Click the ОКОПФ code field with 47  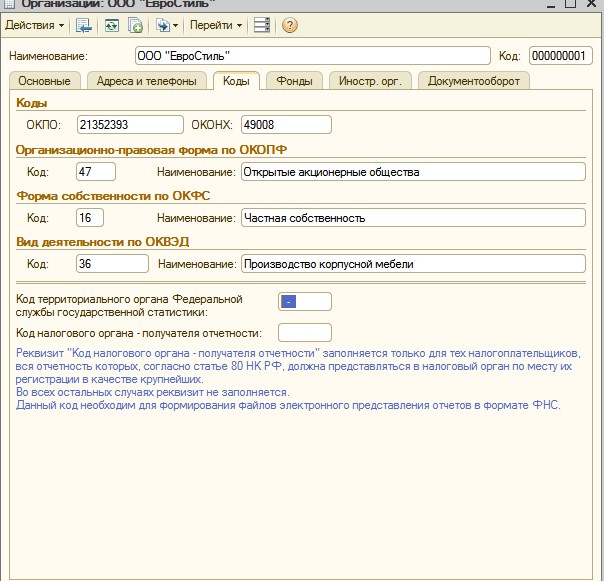tap(96, 171)
